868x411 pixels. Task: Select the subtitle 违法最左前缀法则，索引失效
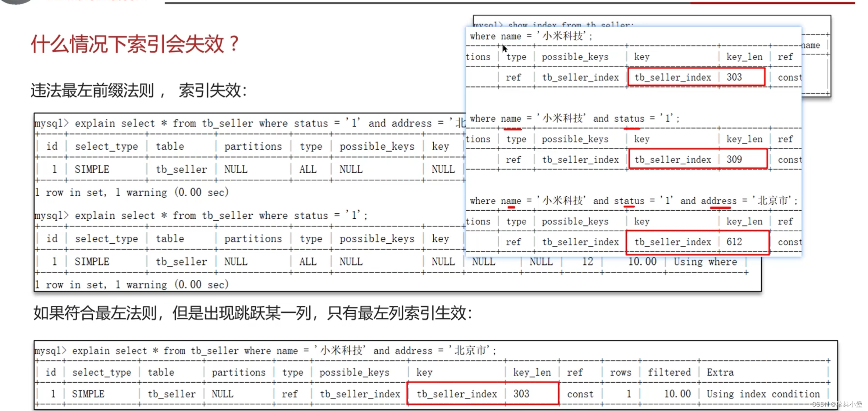click(139, 90)
